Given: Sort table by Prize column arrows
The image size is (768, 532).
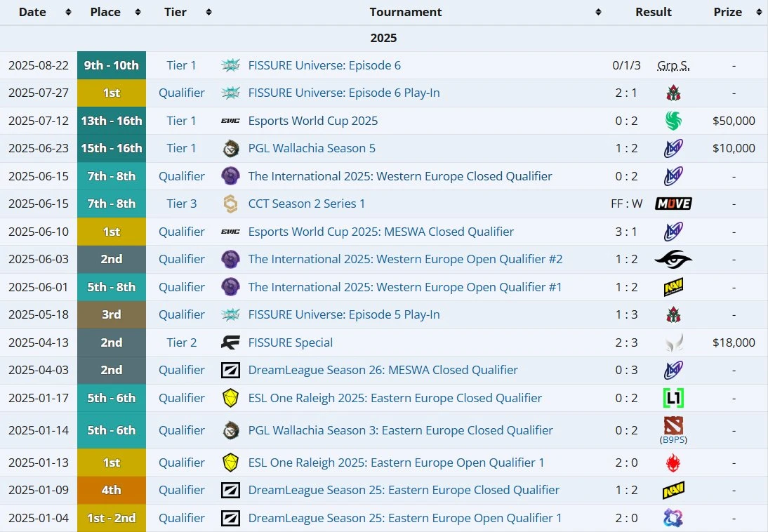Looking at the screenshot, I should coord(758,13).
